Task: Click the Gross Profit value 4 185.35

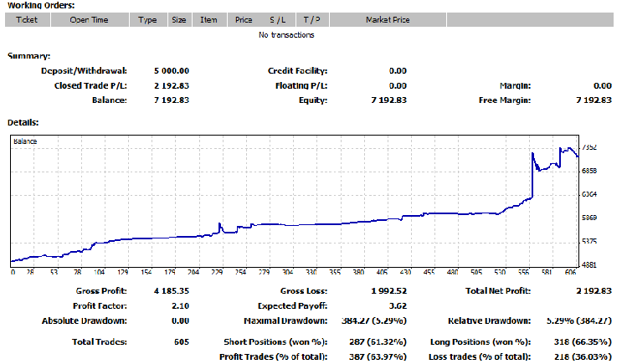Action: pos(172,292)
